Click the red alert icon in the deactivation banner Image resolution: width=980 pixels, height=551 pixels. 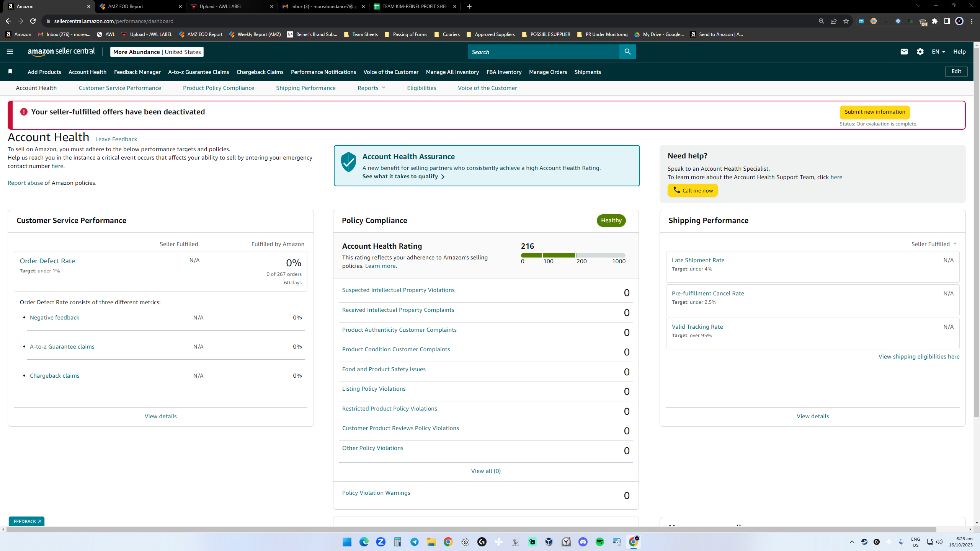[x=24, y=112]
